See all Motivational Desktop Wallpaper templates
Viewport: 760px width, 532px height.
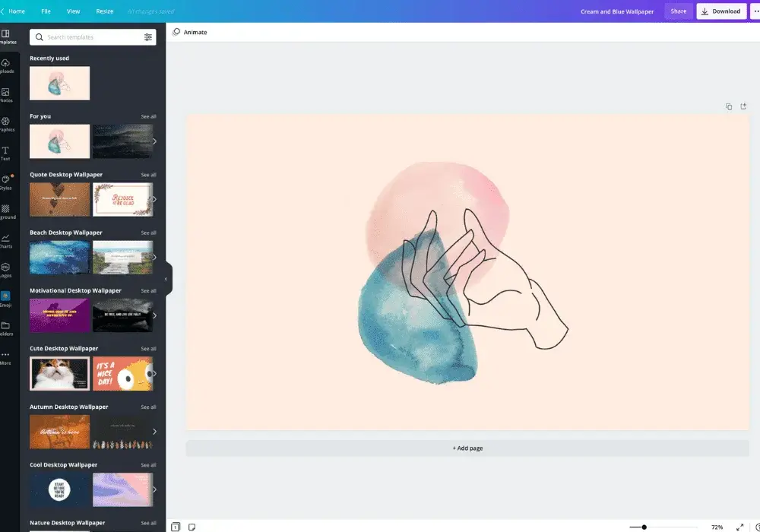tap(148, 291)
